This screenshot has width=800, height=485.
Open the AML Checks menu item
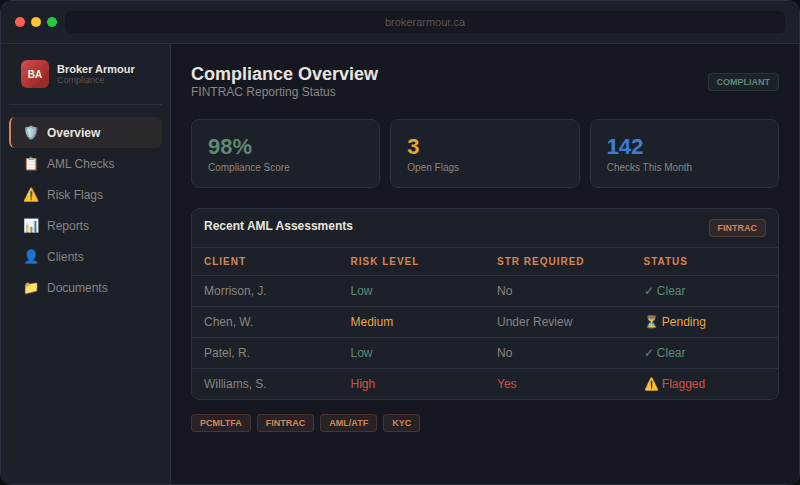(85, 164)
